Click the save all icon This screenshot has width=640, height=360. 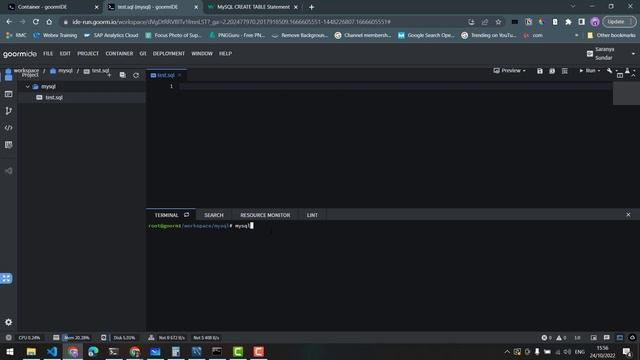point(552,71)
